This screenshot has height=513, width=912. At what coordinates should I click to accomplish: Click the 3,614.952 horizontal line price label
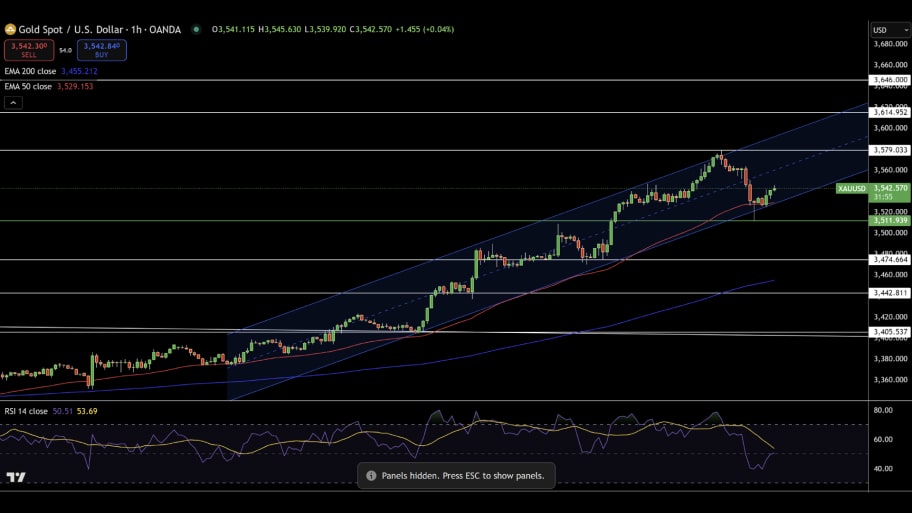(889, 112)
